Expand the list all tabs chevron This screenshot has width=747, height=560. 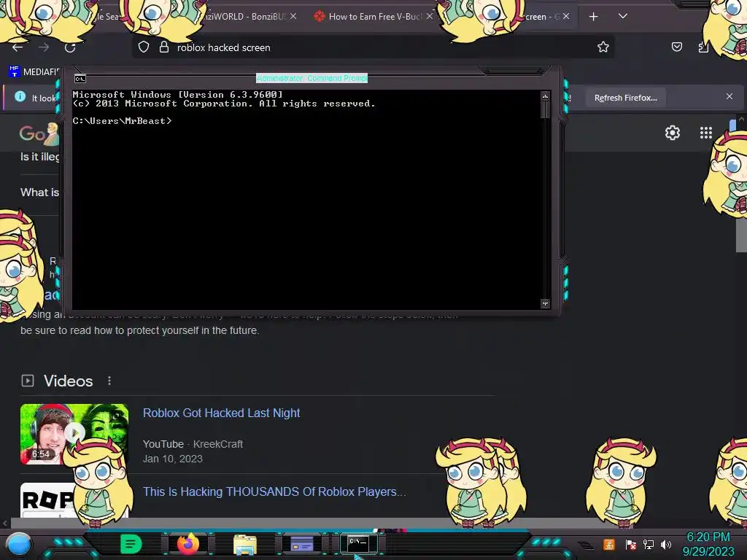coord(623,16)
